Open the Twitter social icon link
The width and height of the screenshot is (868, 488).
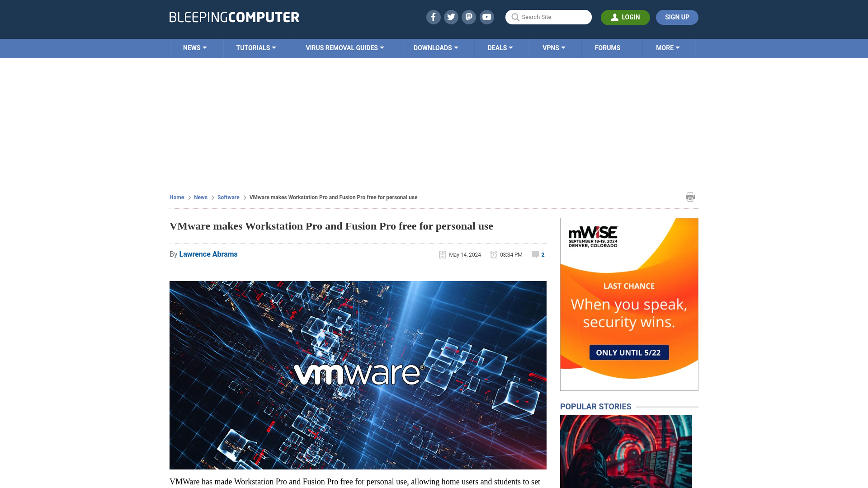pos(451,17)
